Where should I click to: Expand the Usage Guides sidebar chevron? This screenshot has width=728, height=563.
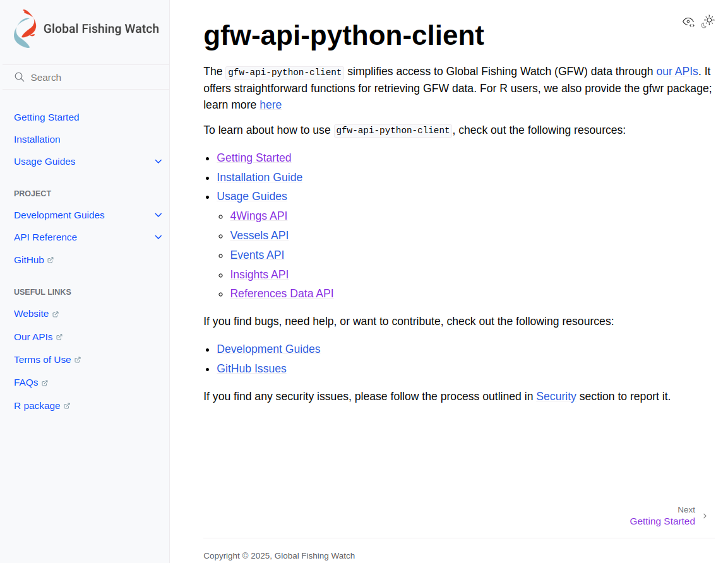158,162
